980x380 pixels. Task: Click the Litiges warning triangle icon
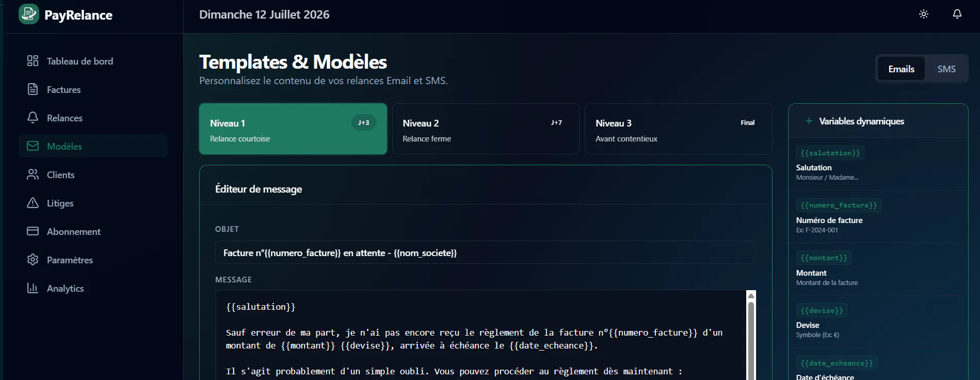coord(33,203)
